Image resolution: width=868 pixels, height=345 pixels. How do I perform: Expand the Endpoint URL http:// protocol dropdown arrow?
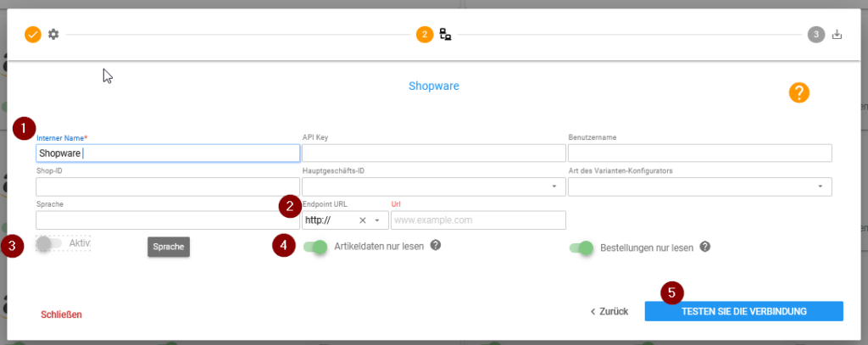click(377, 220)
